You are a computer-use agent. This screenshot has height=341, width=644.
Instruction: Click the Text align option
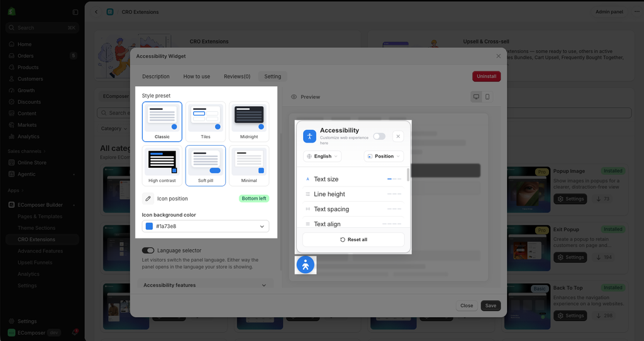[x=353, y=224]
